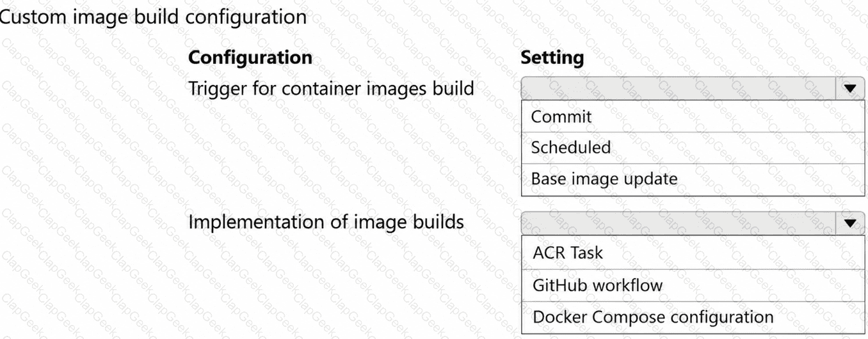The height and width of the screenshot is (339, 868).
Task: Select ACR Task for image builds
Action: (693, 253)
